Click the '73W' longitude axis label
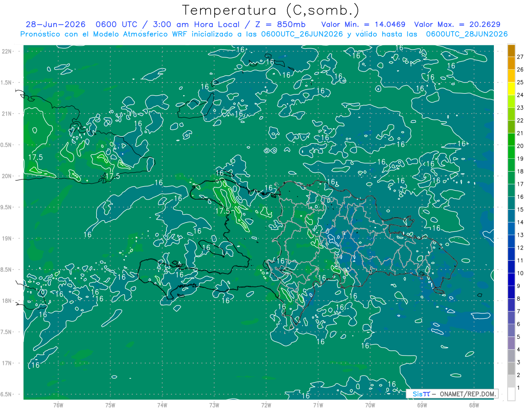The width and height of the screenshot is (532, 411). click(214, 405)
